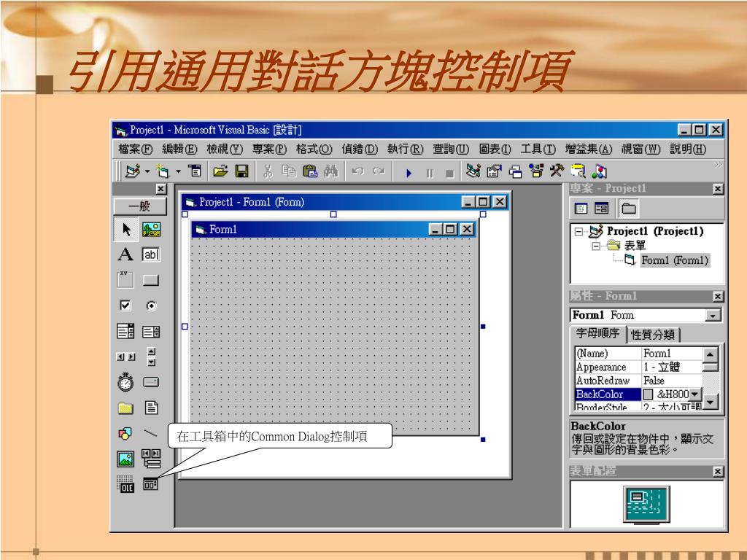This screenshot has width=747, height=560.
Task: Select the OptionButton control tool
Action: (151, 306)
